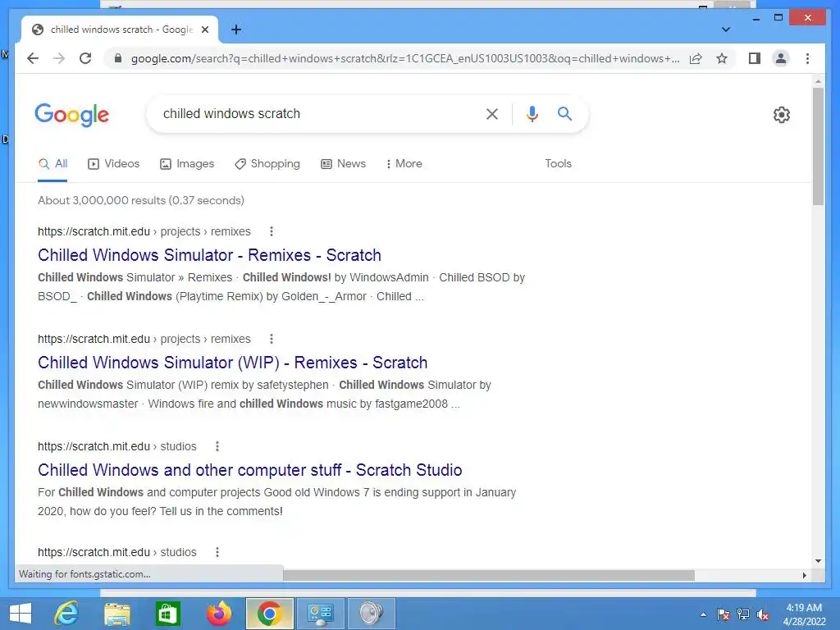840x630 pixels.
Task: Open 'Chilled Windows Simulator - Remixes - Scratch' result
Action: (209, 255)
